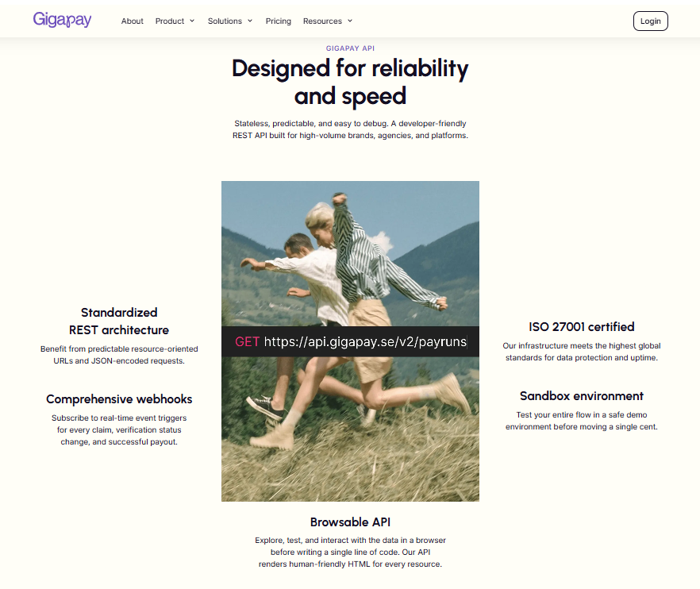Click the "Standardized REST architecture" heading
This screenshot has height=589, width=700.
pyautogui.click(x=119, y=321)
